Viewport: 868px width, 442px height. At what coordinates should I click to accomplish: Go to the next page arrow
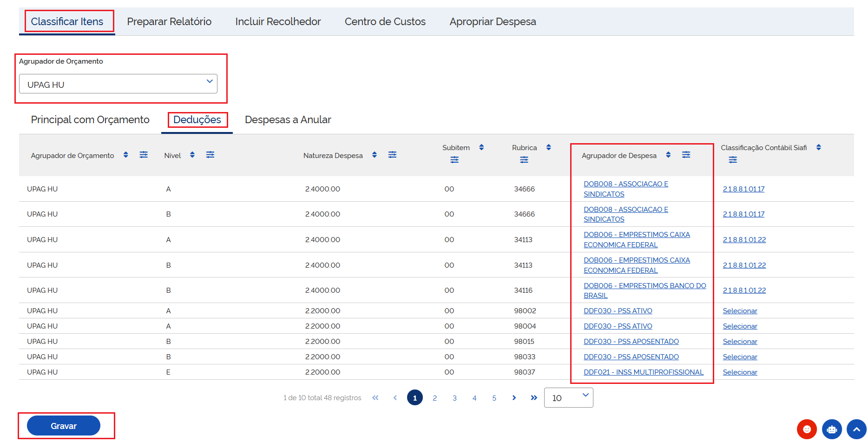(514, 398)
